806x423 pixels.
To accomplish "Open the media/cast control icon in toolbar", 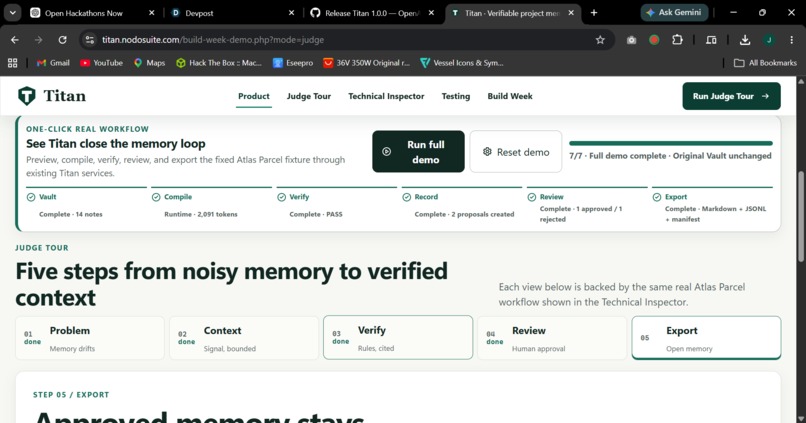I will click(x=711, y=40).
